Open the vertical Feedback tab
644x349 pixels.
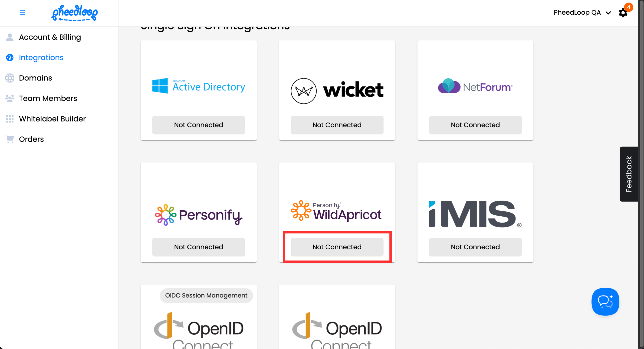click(628, 174)
